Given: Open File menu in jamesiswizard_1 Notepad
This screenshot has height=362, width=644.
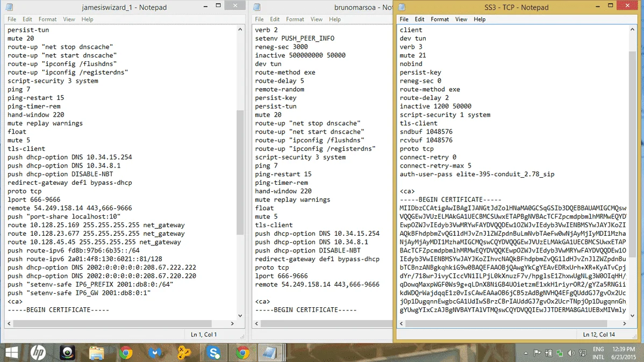Looking at the screenshot, I should [11, 19].
